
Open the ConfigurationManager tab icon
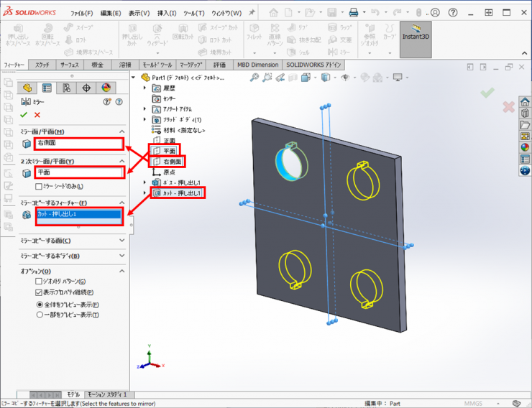[x=67, y=88]
